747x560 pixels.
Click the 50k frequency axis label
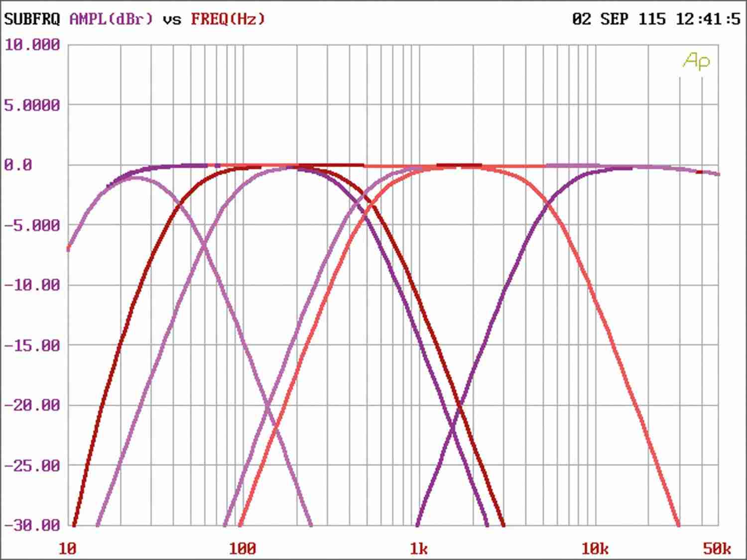(x=717, y=549)
